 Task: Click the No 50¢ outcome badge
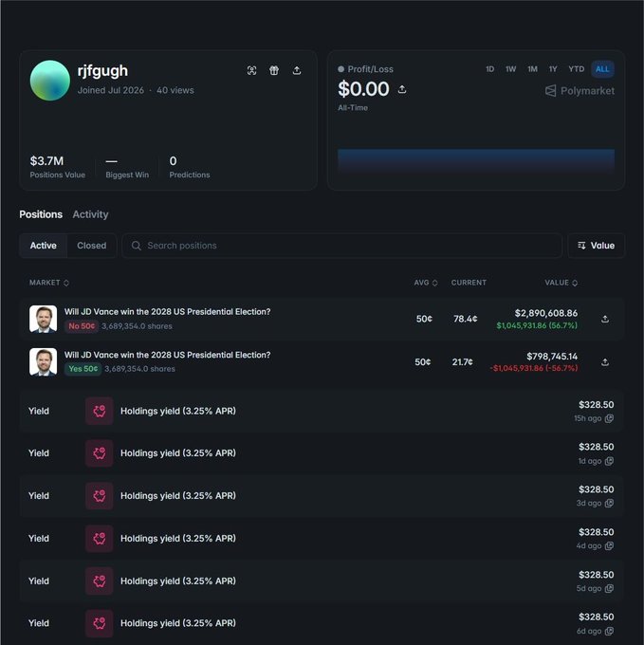[x=82, y=326]
